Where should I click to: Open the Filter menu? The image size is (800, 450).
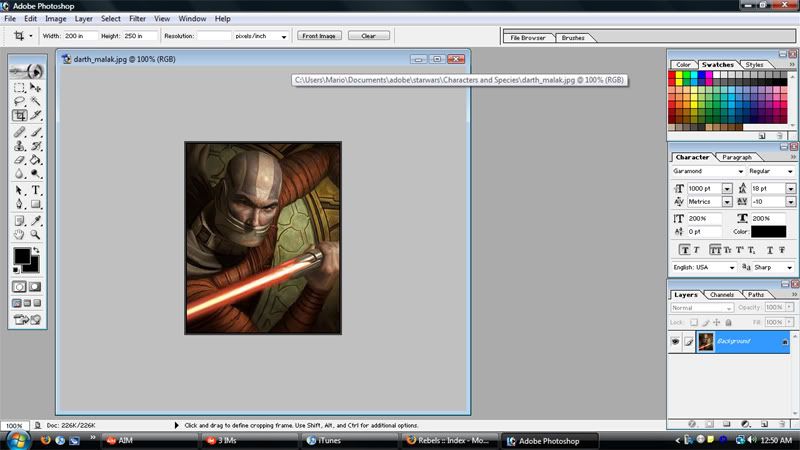coord(137,18)
